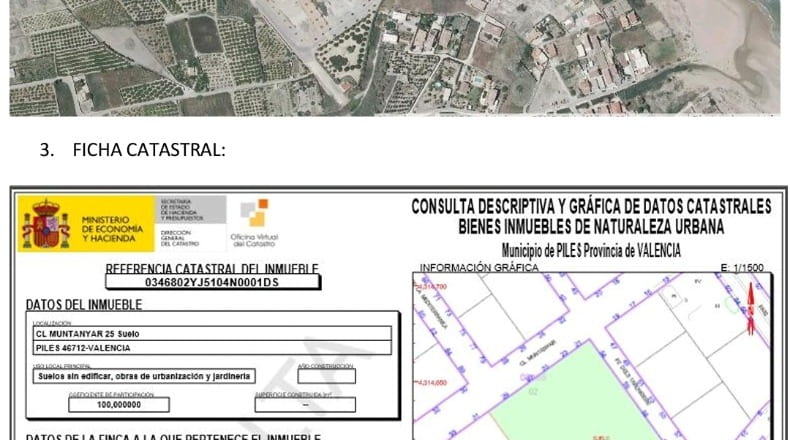Select the cadastral reference 0346802YJ5104N0001DS field
Image resolution: width=790 pixels, height=440 pixels.
tap(212, 282)
